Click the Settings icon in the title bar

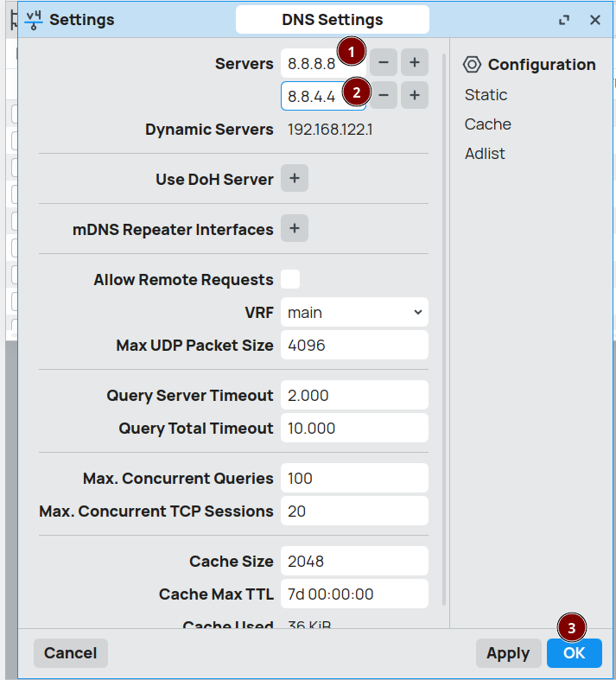[34, 20]
